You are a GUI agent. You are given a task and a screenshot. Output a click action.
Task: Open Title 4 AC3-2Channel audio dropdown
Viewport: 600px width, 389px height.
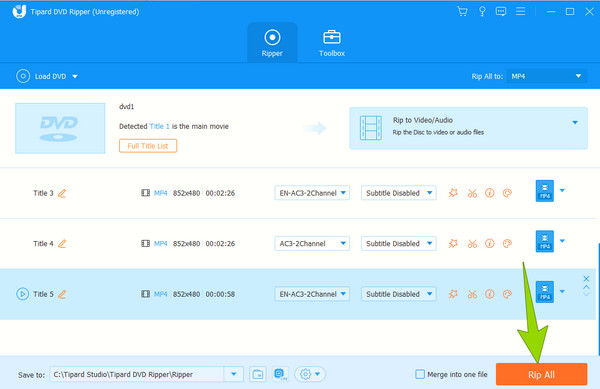312,244
